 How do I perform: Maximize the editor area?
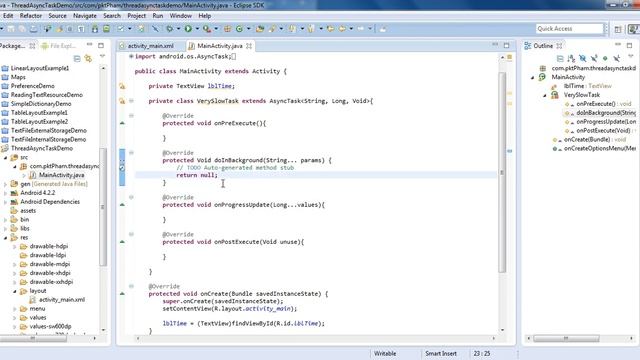point(507,45)
